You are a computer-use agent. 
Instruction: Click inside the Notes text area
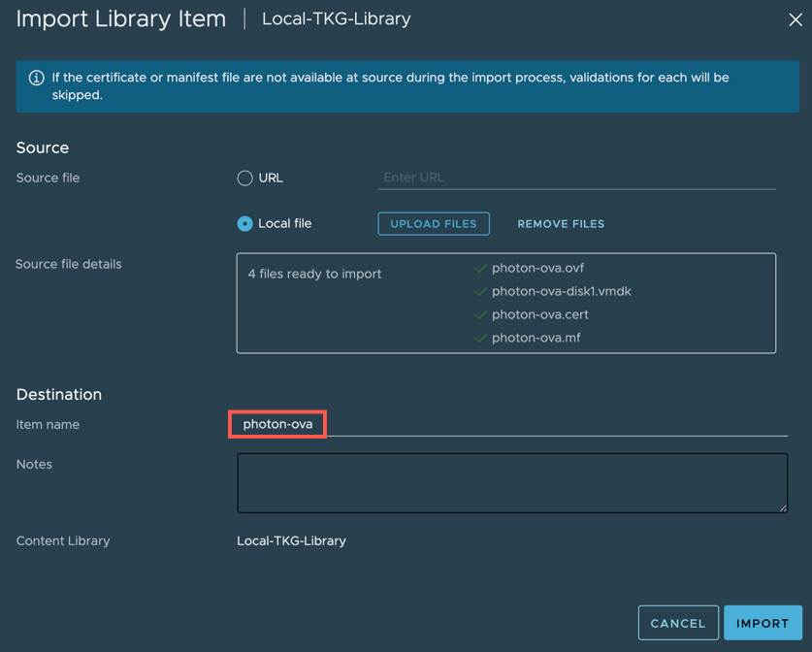point(511,482)
